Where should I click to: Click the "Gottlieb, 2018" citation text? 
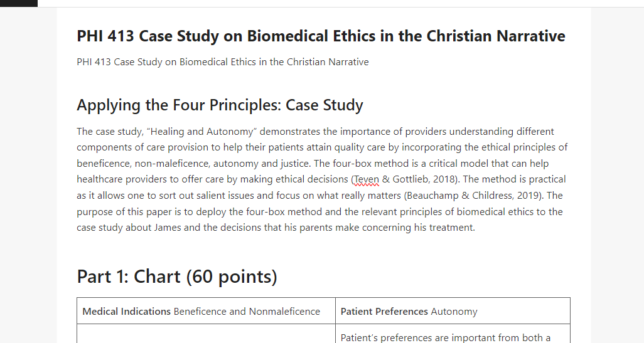click(x=424, y=179)
